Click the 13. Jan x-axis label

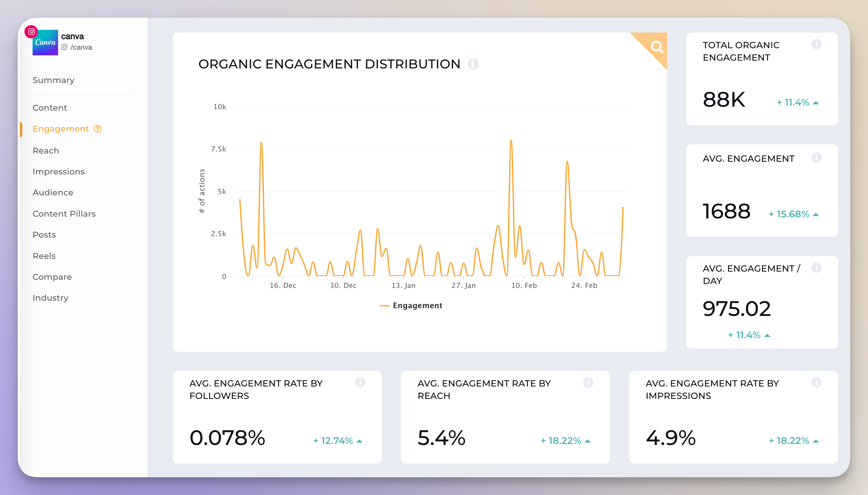403,285
